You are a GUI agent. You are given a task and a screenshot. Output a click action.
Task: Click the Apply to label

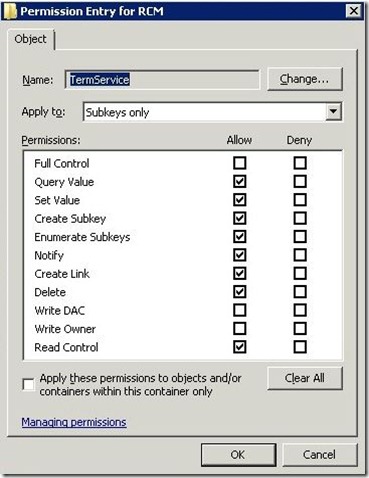tap(43, 112)
